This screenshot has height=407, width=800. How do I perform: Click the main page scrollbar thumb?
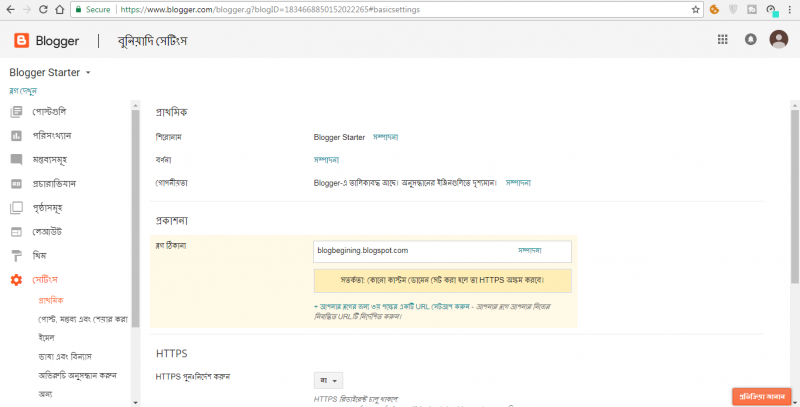tap(794, 197)
